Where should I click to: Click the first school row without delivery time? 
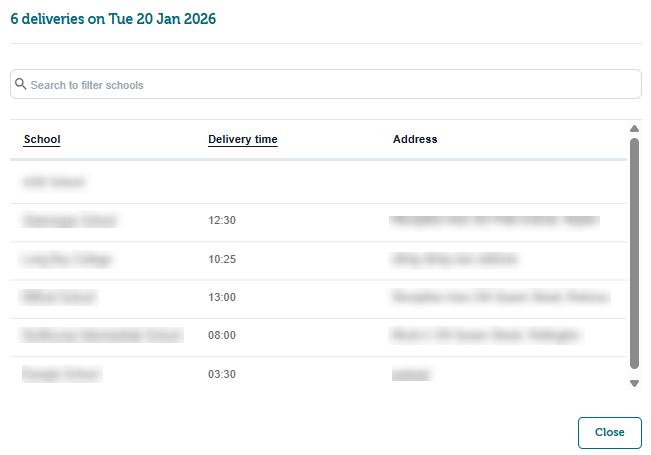[54, 183]
